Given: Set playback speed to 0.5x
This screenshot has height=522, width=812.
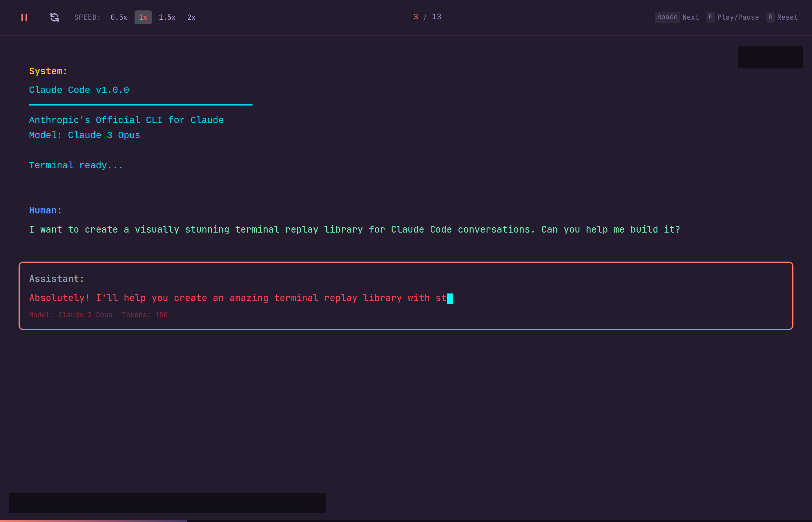Looking at the screenshot, I should 119,17.
